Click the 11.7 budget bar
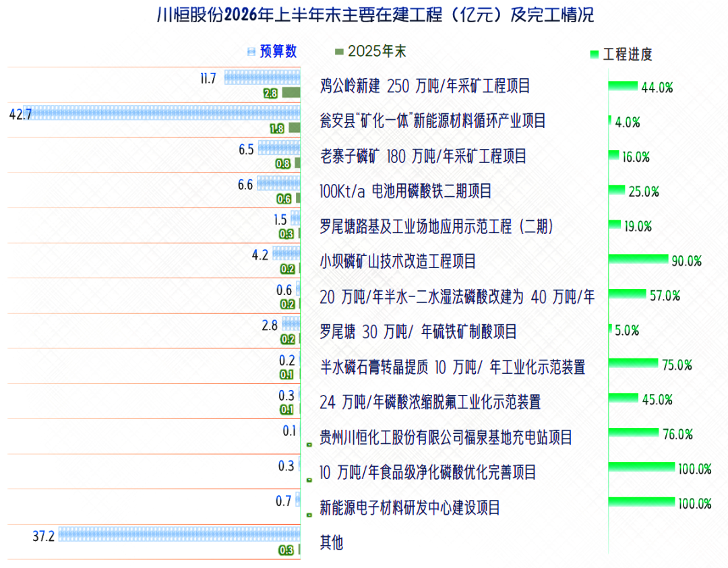This screenshot has height=568, width=728. tap(262, 77)
